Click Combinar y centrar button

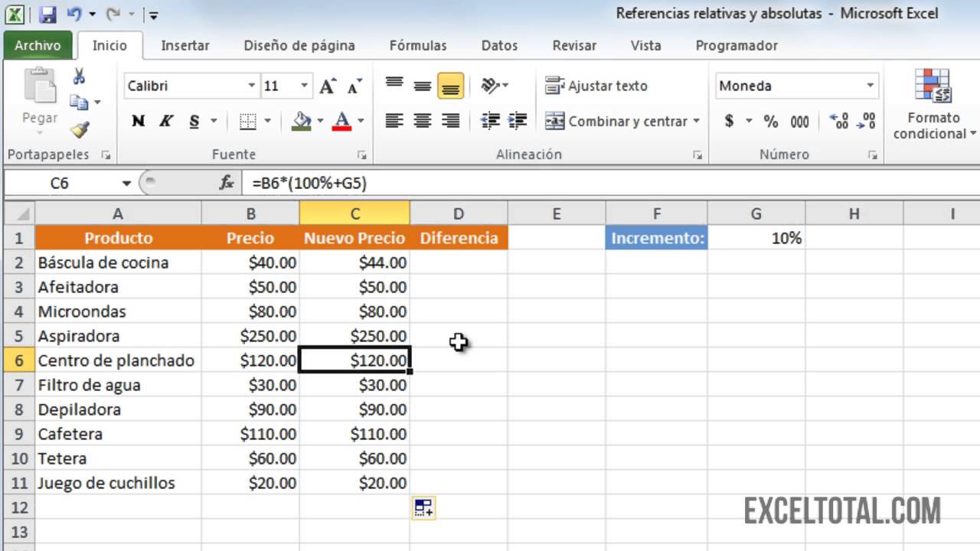(616, 121)
